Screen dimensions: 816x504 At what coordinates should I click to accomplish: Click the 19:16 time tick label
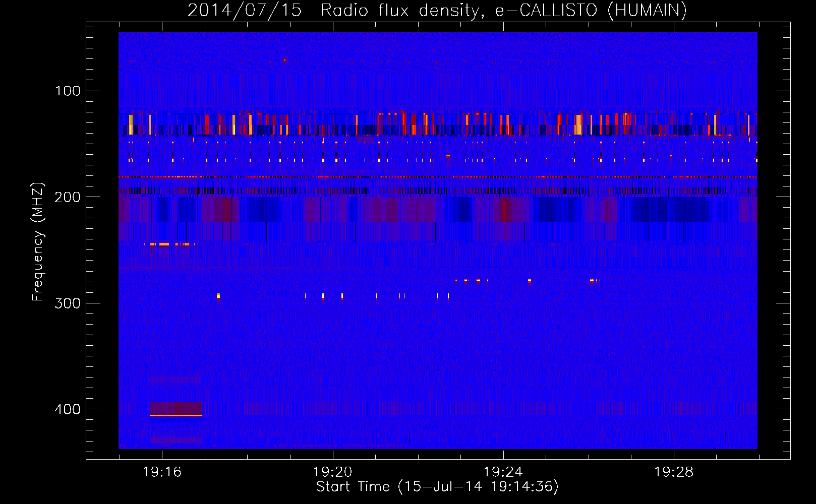pos(162,472)
